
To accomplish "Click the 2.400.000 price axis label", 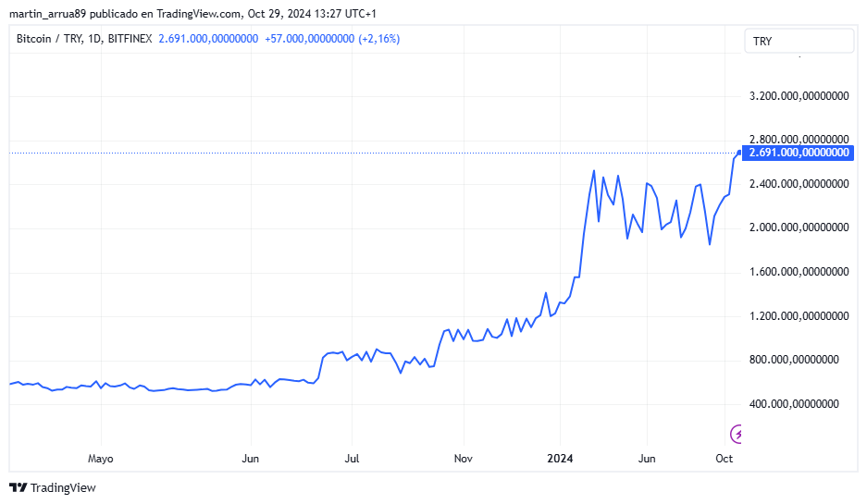I will [799, 183].
